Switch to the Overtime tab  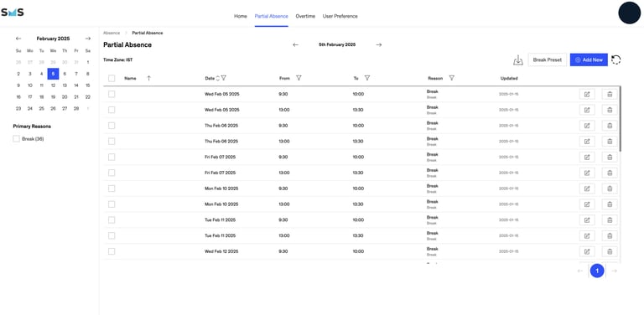tap(305, 17)
